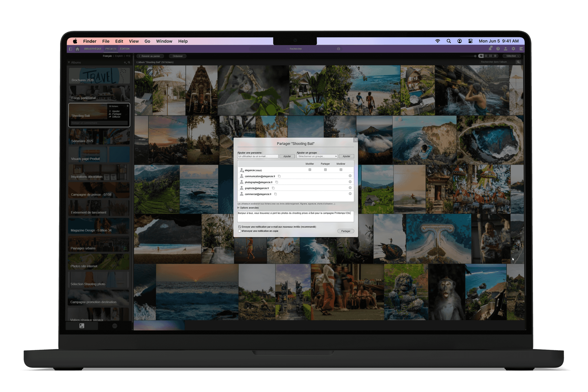Viewport: 588px width, 392px height.
Task: Copy the graphiste@elegancie.fr address icon
Action: coord(273,188)
